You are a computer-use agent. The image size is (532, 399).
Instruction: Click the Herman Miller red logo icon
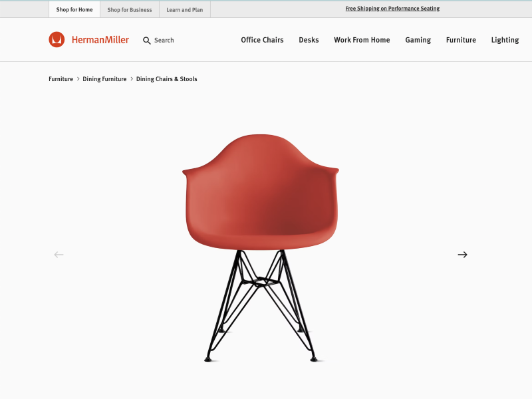click(57, 40)
